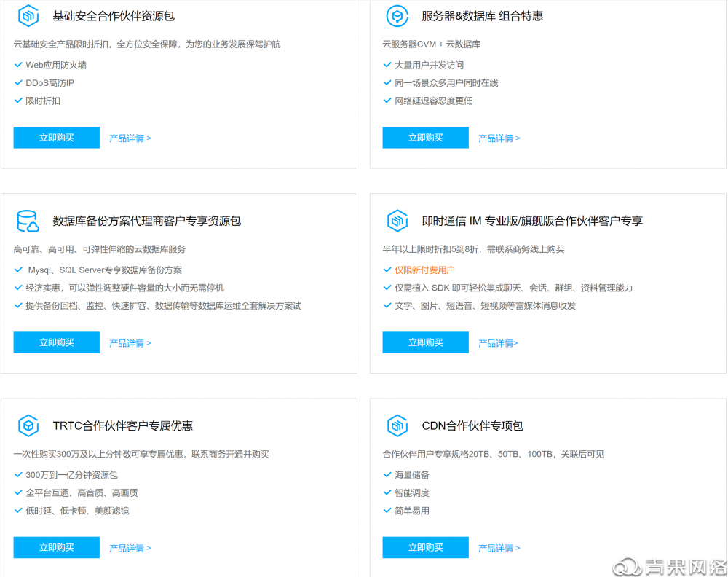
Task: Click the 服务器&数据库组合特惠 hexagon icon
Action: pyautogui.click(x=397, y=15)
